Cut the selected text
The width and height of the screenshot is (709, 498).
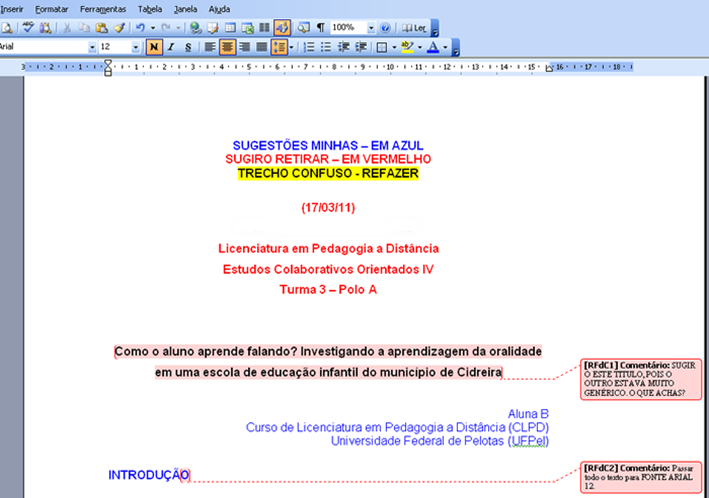[67, 28]
